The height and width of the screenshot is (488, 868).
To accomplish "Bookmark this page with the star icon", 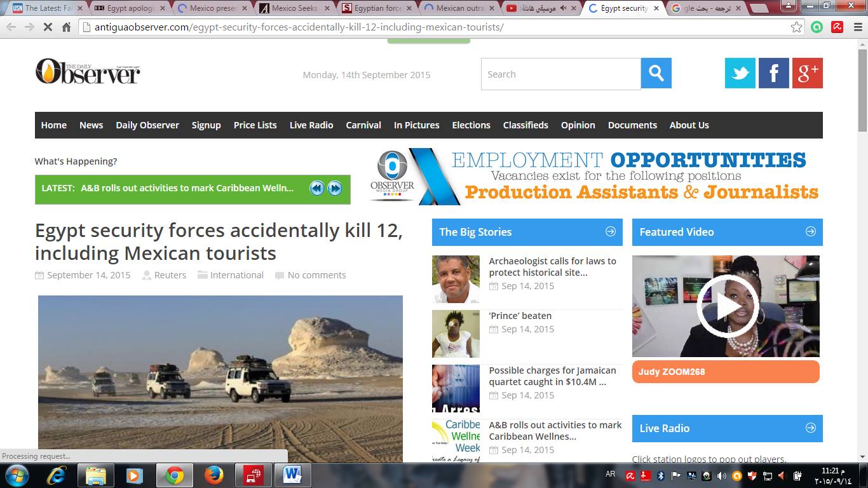I will (796, 27).
